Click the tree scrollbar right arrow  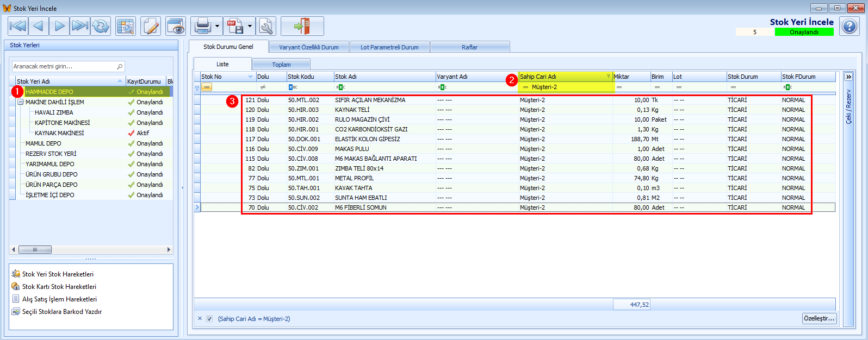pyautogui.click(x=169, y=250)
